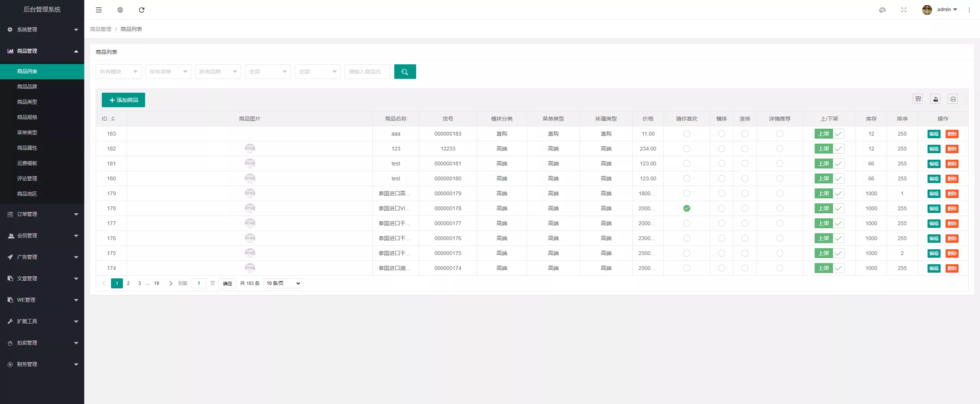This screenshot has height=404, width=980.
Task: Click the 添加商品 button
Action: point(123,100)
